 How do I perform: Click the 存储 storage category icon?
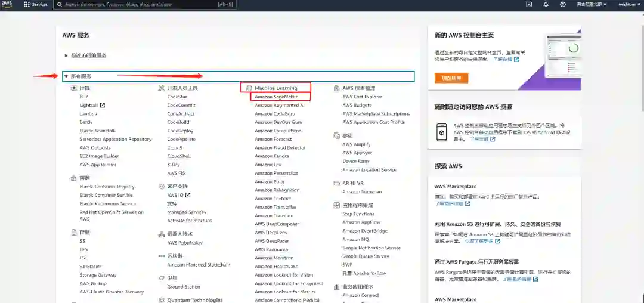click(74, 233)
